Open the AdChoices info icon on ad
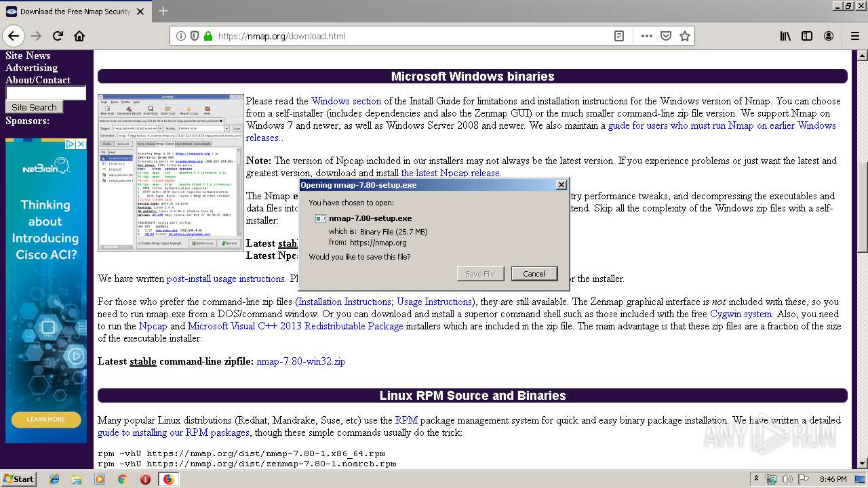 71,144
